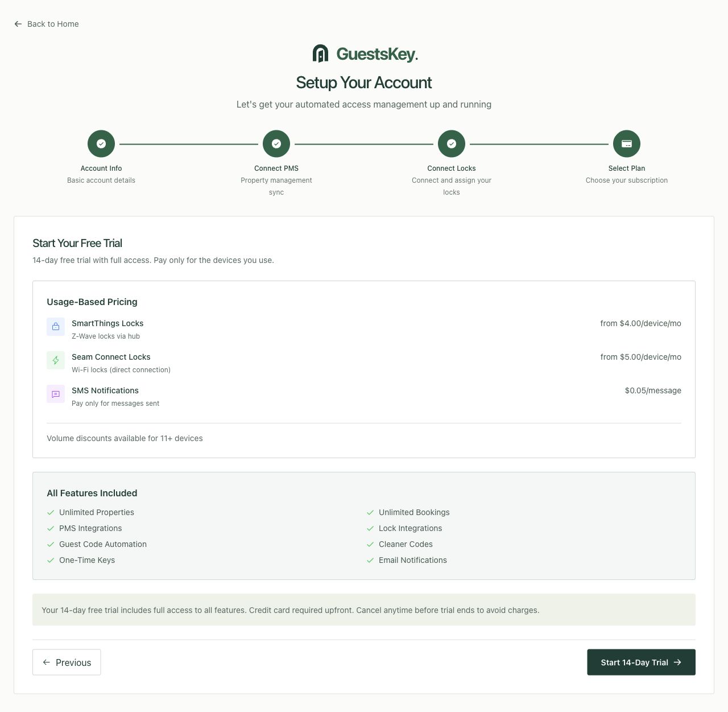Click the Connect Locks step checkmark circle
This screenshot has width=728, height=712.
[x=452, y=144]
